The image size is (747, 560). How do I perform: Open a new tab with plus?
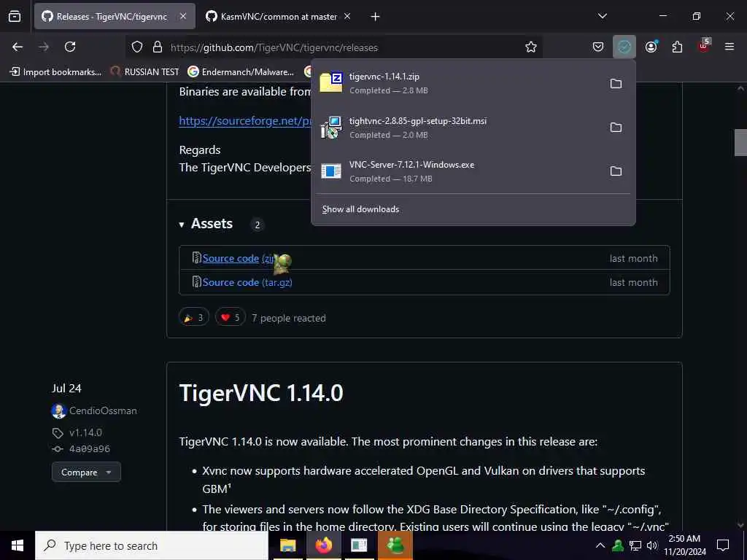point(376,17)
